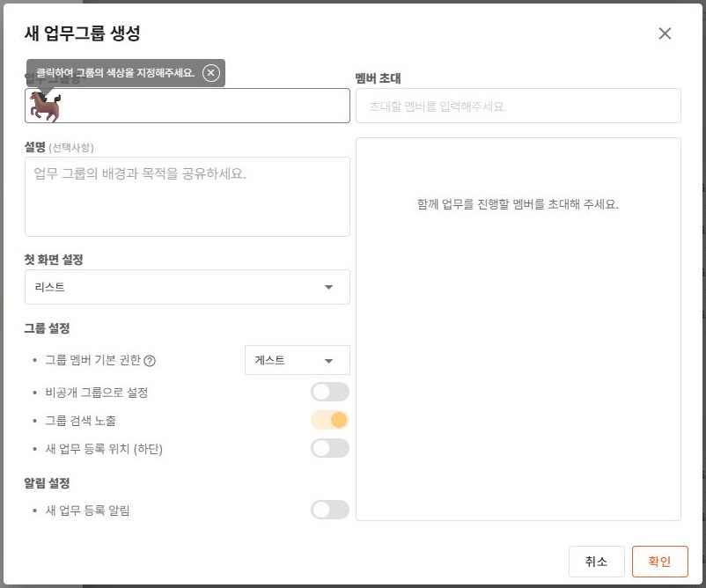Viewport: 706px width, 588px height.
Task: Open the 첫 화면 설정 리스트 dropdown
Action: (188, 287)
